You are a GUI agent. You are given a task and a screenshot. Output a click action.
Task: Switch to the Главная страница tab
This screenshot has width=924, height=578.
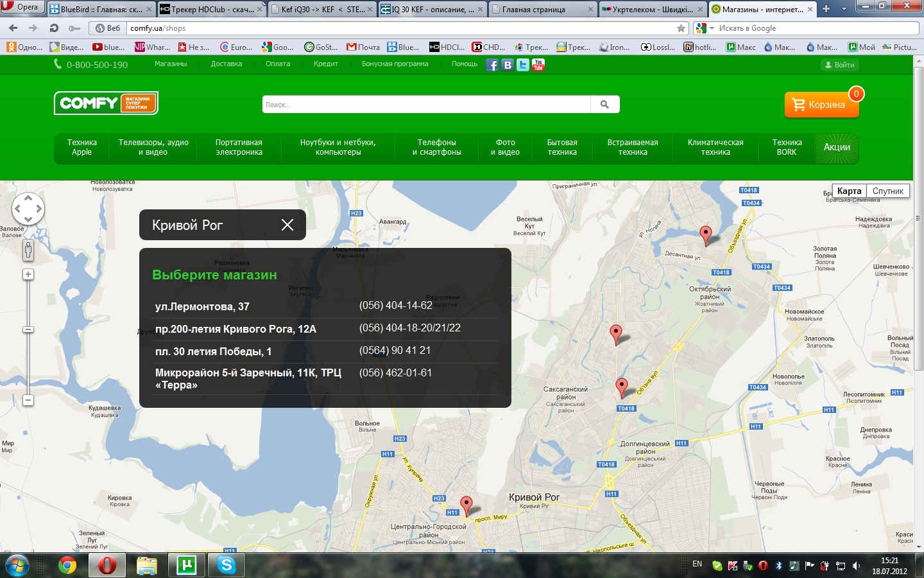(x=543, y=9)
